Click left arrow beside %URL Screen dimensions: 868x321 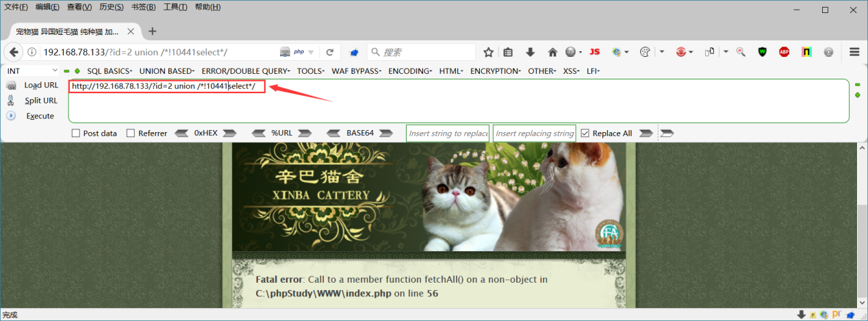click(x=259, y=133)
